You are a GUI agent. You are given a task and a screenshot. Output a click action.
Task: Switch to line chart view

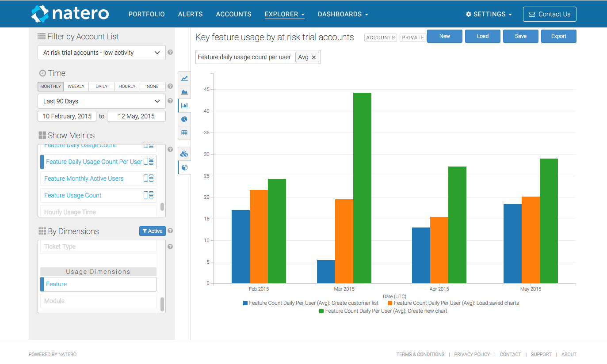[x=184, y=78]
